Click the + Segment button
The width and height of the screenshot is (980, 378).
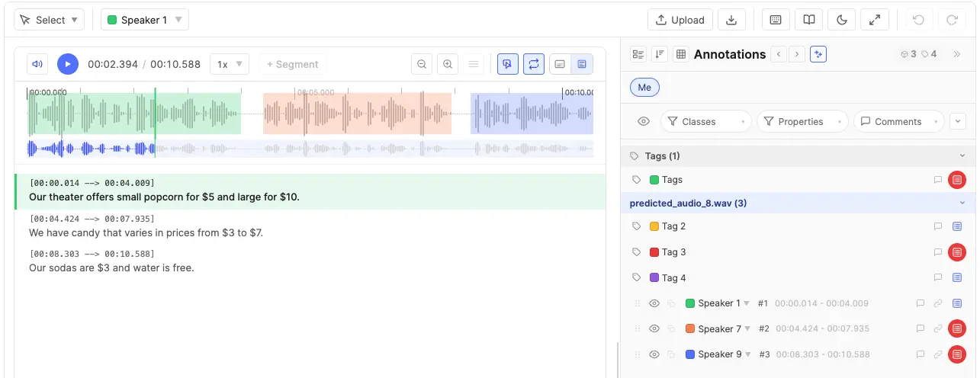point(293,64)
